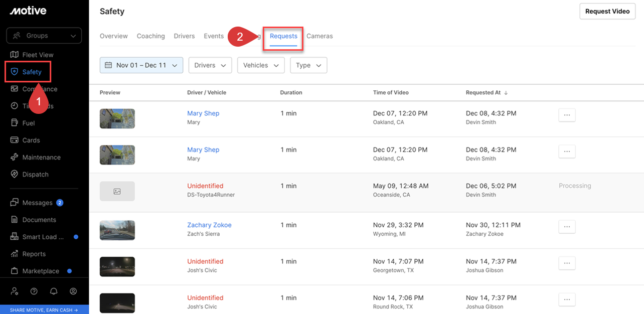Click the Share Motive, Earn Cash banner

(x=44, y=309)
